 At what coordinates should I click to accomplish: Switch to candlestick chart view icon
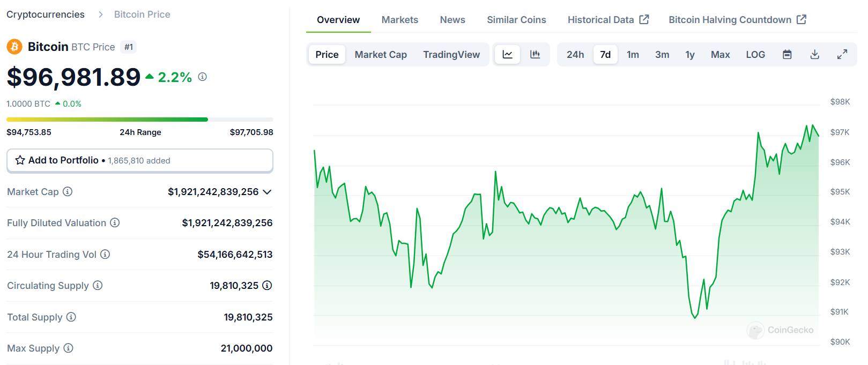(535, 54)
